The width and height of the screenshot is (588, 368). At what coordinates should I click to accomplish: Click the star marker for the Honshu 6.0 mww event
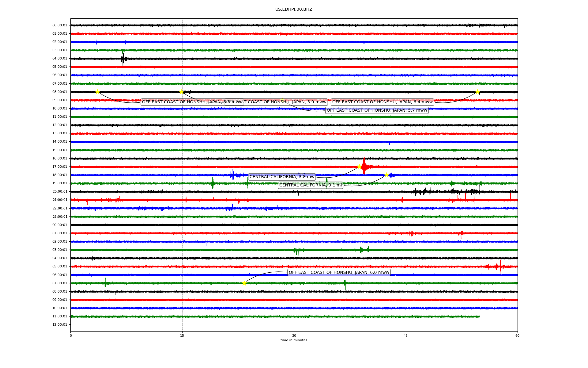tap(244, 283)
